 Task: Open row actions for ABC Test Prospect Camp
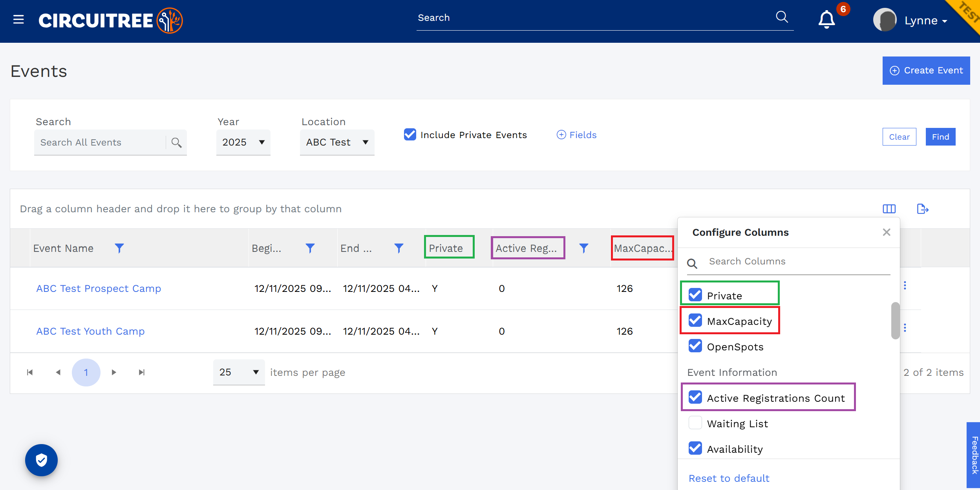click(x=905, y=286)
